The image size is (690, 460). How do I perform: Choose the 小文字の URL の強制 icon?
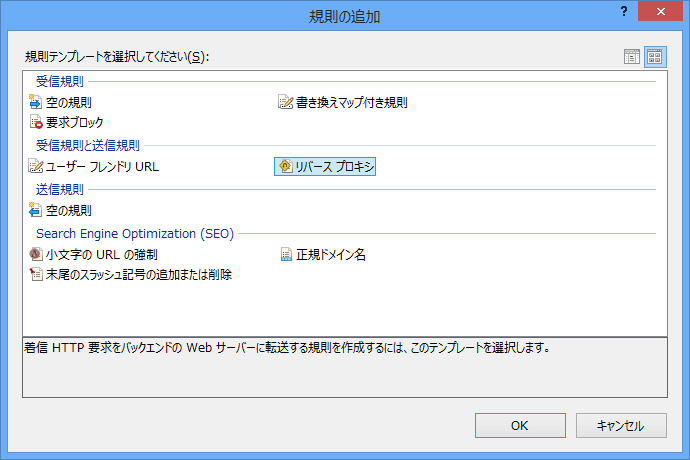tap(36, 254)
